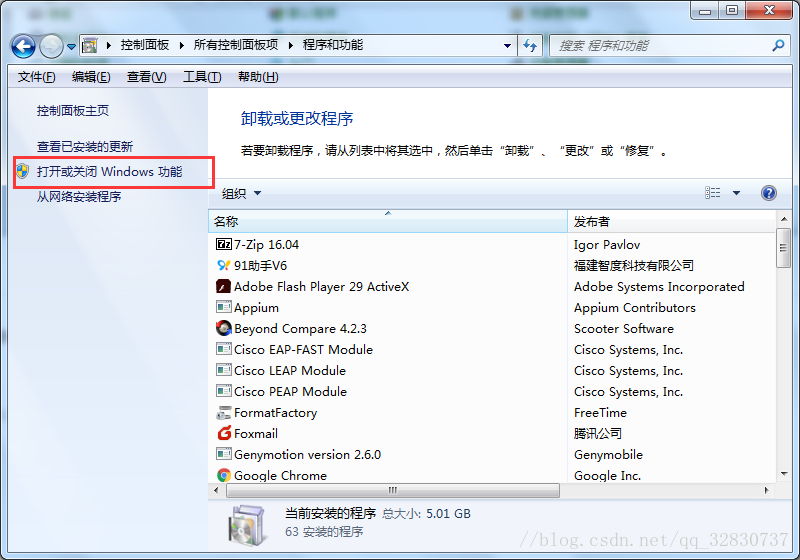Click the change view icon
Image resolution: width=800 pixels, height=560 pixels.
[x=713, y=193]
